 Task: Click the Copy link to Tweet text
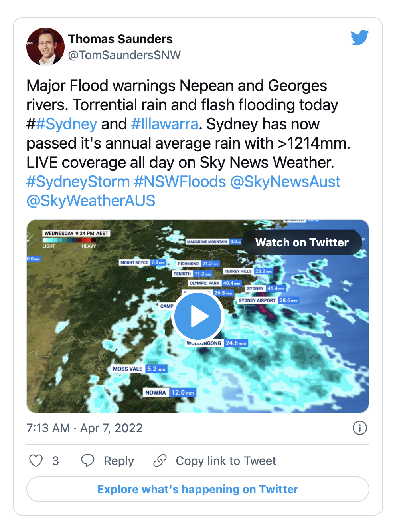pyautogui.click(x=226, y=461)
